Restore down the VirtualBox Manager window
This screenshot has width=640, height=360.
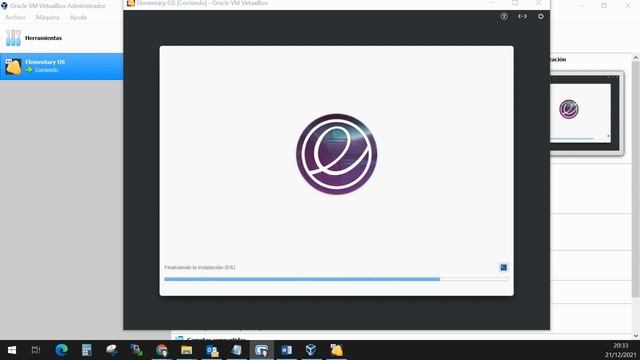[x=604, y=5]
